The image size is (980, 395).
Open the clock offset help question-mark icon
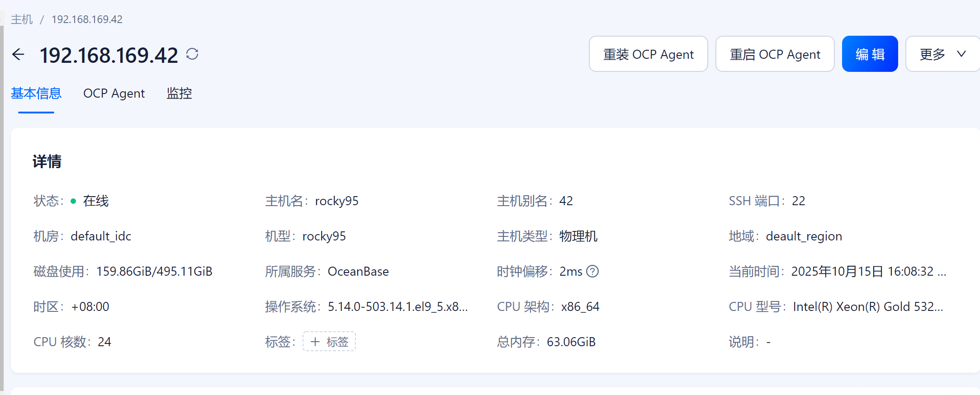pyautogui.click(x=592, y=271)
